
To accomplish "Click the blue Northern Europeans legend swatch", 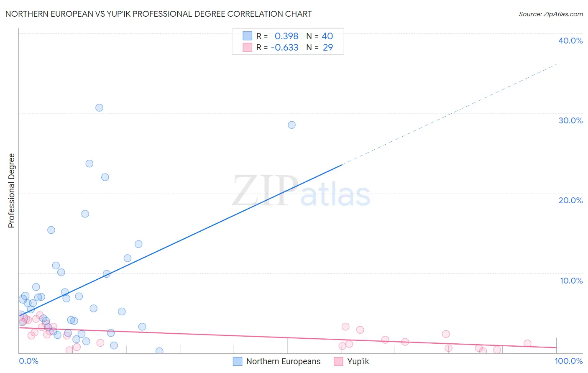I will tap(238, 361).
